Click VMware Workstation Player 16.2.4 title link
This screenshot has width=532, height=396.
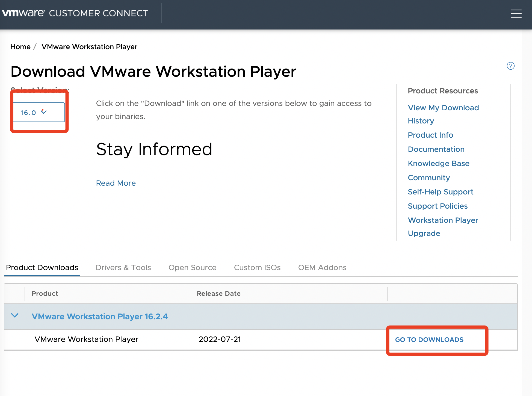click(100, 316)
